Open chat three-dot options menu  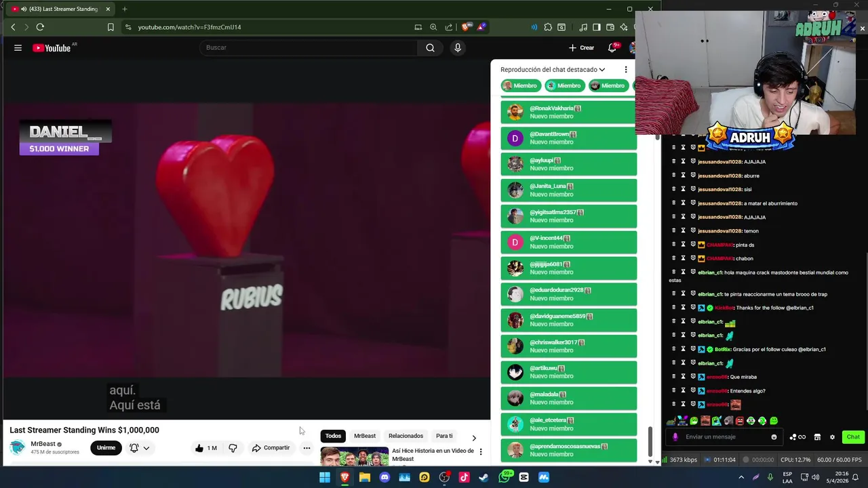point(626,69)
